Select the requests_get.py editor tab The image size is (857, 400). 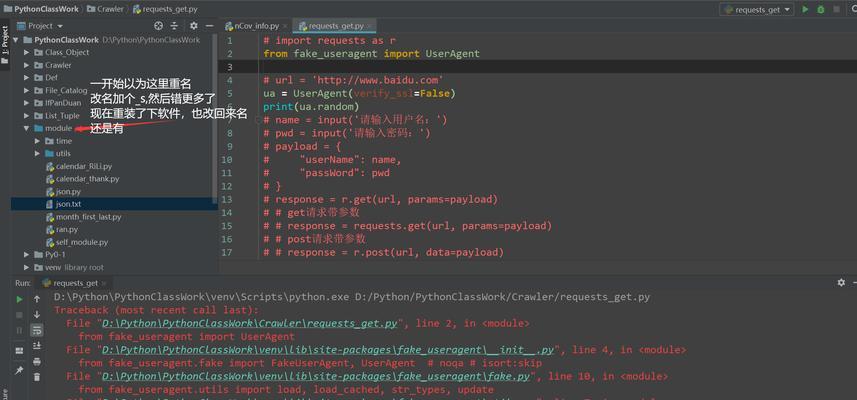332,26
